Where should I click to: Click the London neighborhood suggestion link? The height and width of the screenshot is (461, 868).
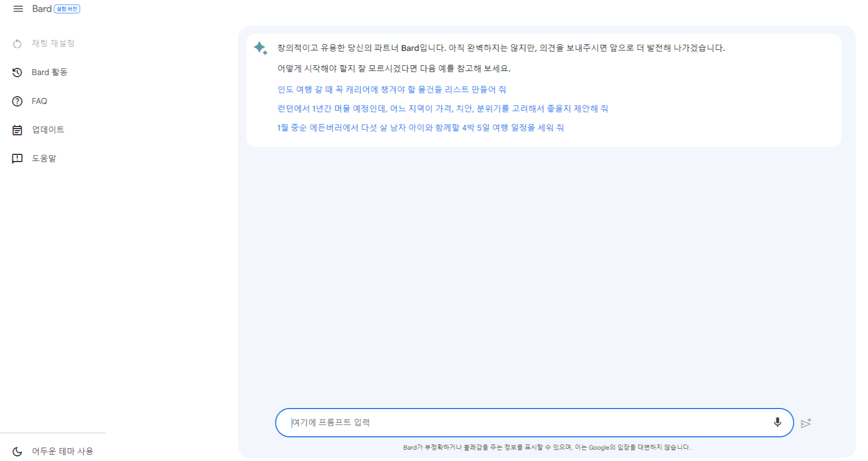443,109
